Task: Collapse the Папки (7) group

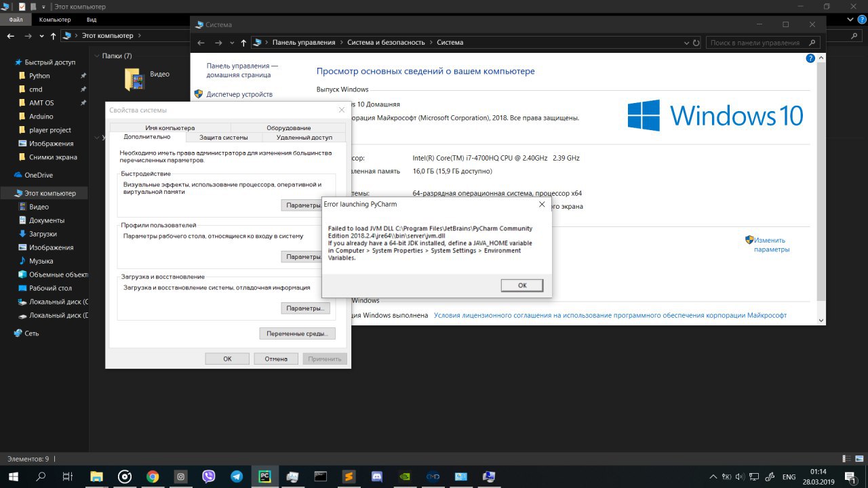Action: tap(96, 56)
